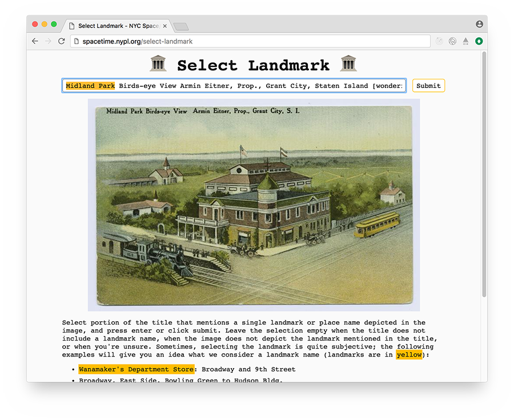Click the spacetime.nypl.org address bar
This screenshot has width=514, height=420.
[250, 41]
